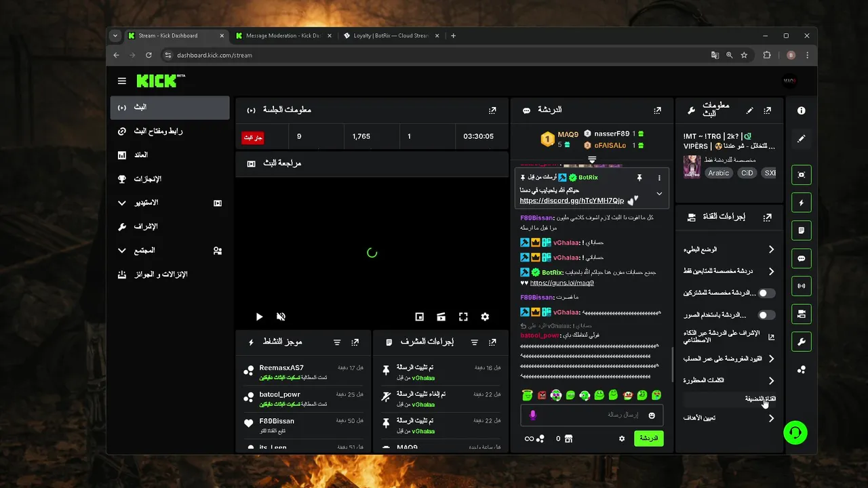This screenshot has width=868, height=488.
Task: Collapse the chat leaderboard handle
Action: coord(592,160)
